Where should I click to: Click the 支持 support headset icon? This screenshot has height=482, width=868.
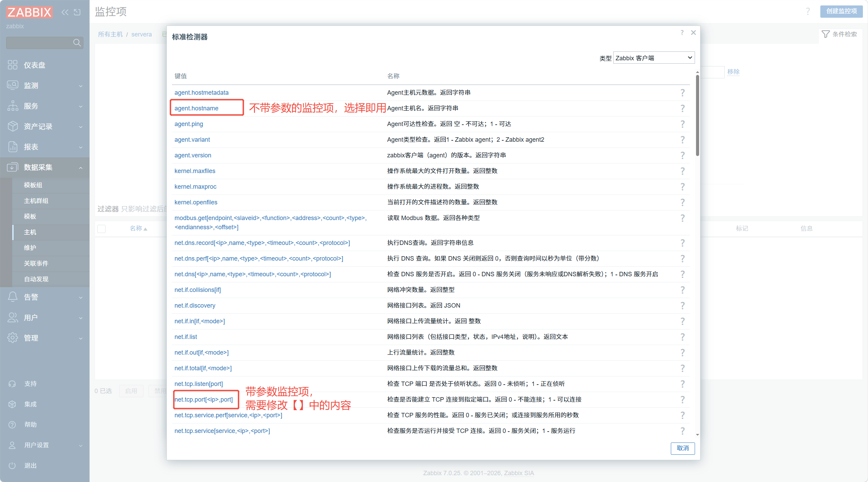click(x=12, y=384)
